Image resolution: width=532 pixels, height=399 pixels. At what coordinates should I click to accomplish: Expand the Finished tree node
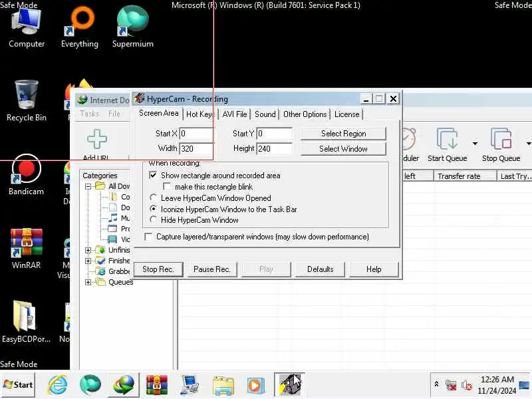pos(88,261)
